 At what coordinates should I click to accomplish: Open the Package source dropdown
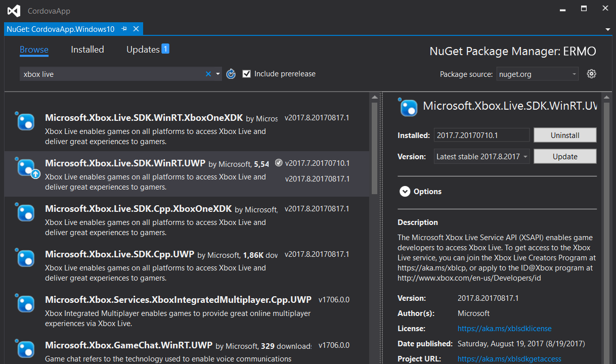[x=537, y=74]
